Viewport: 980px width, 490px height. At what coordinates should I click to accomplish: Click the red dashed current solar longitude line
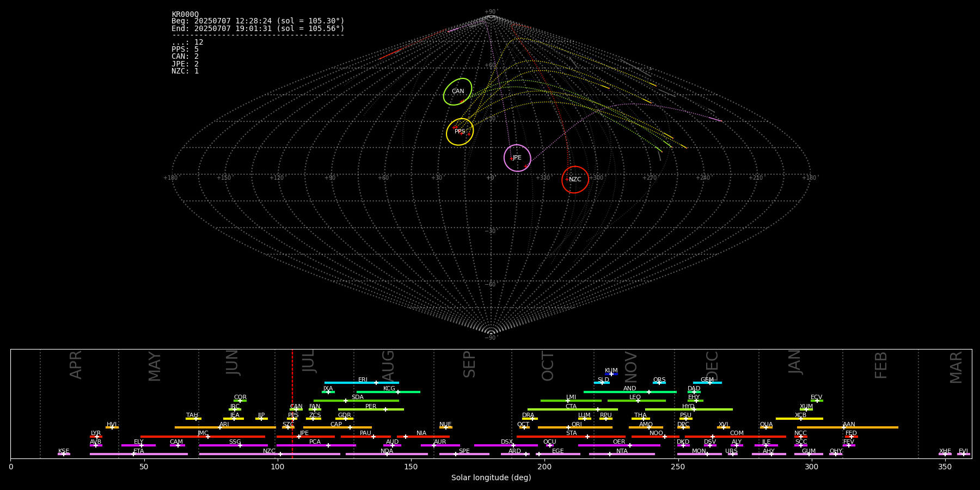(292, 403)
